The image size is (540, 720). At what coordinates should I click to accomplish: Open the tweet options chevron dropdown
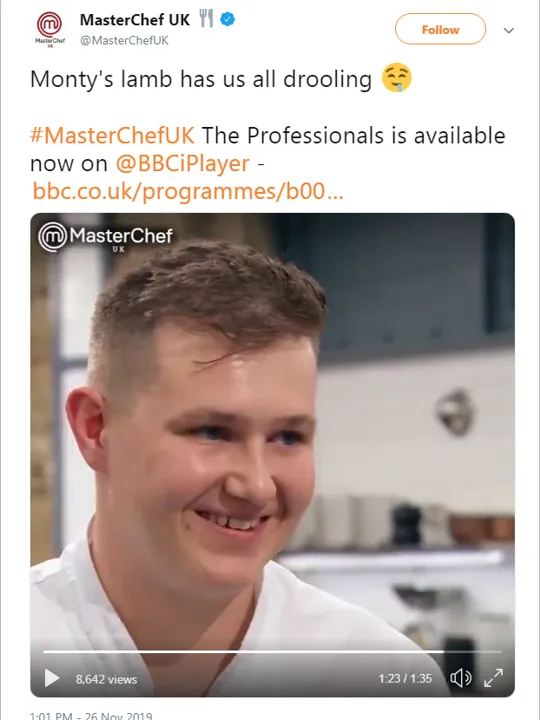coord(508,30)
